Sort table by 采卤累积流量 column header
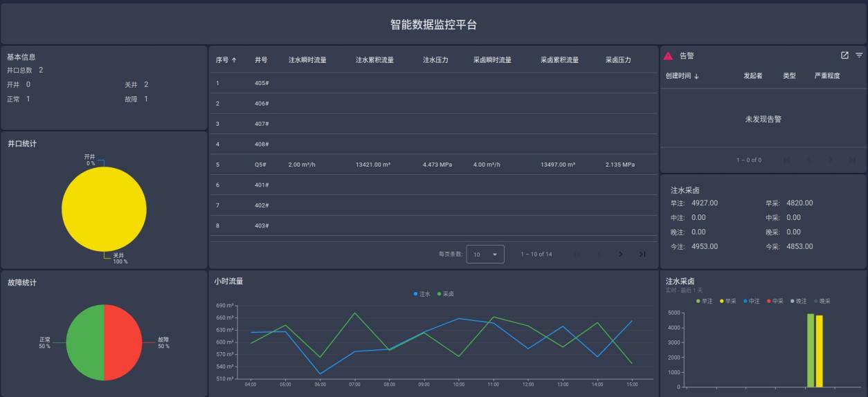 click(x=559, y=60)
